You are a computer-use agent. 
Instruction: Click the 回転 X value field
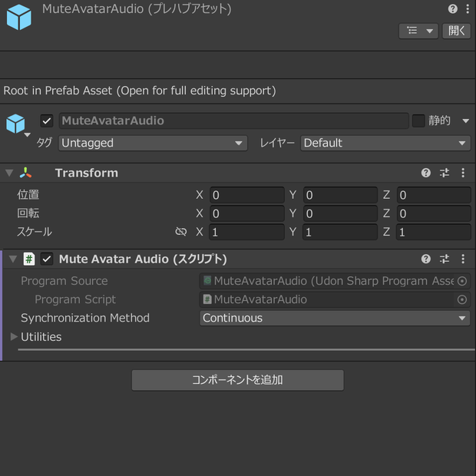click(246, 213)
